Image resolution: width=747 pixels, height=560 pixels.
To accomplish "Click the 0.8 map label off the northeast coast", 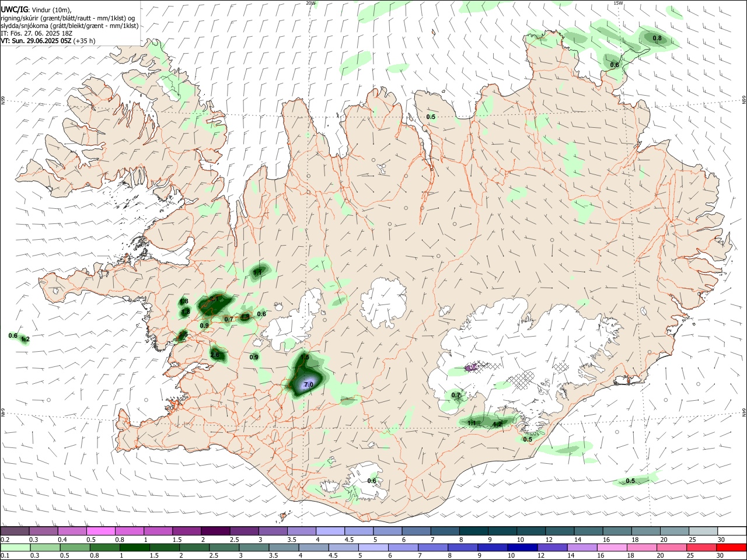I will [657, 38].
